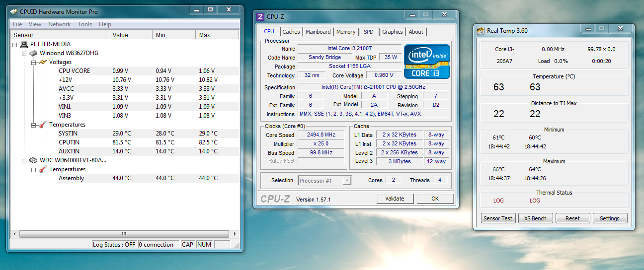644x270 pixels.
Task: Click the Reset button in Real Temp
Action: 572,218
